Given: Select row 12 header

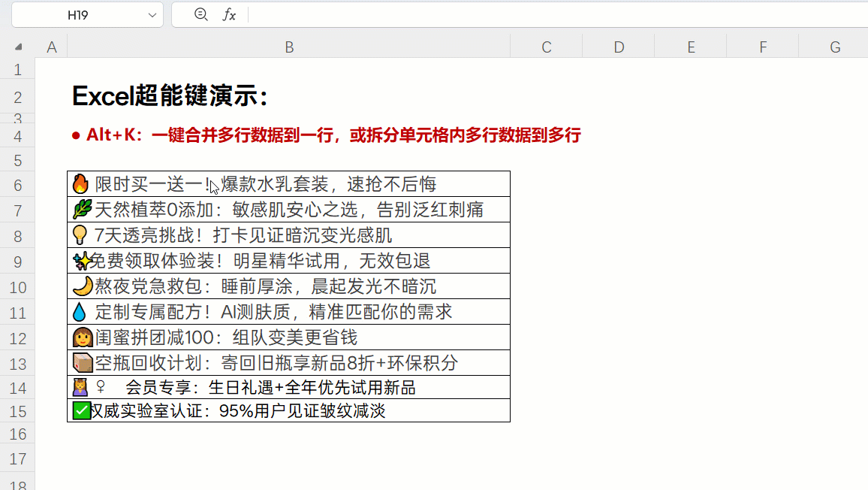Looking at the screenshot, I should coord(18,337).
